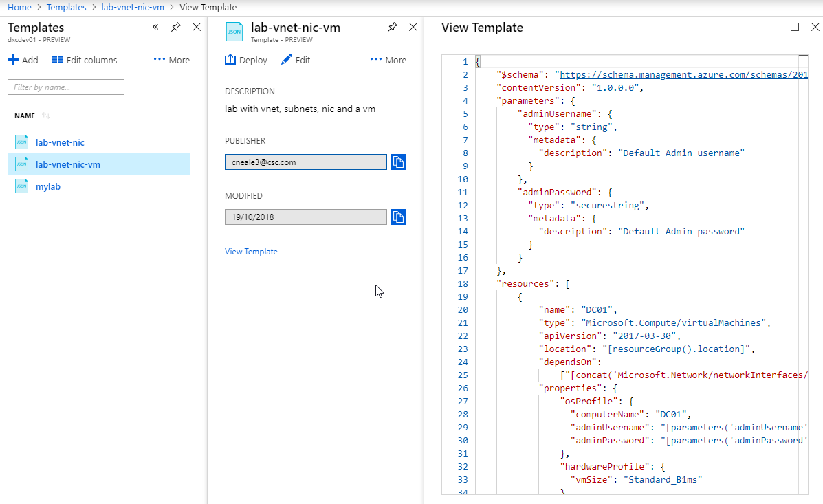Screen dimensions: 823x504
Task: Go to Templates in breadcrumb
Action: (66, 8)
